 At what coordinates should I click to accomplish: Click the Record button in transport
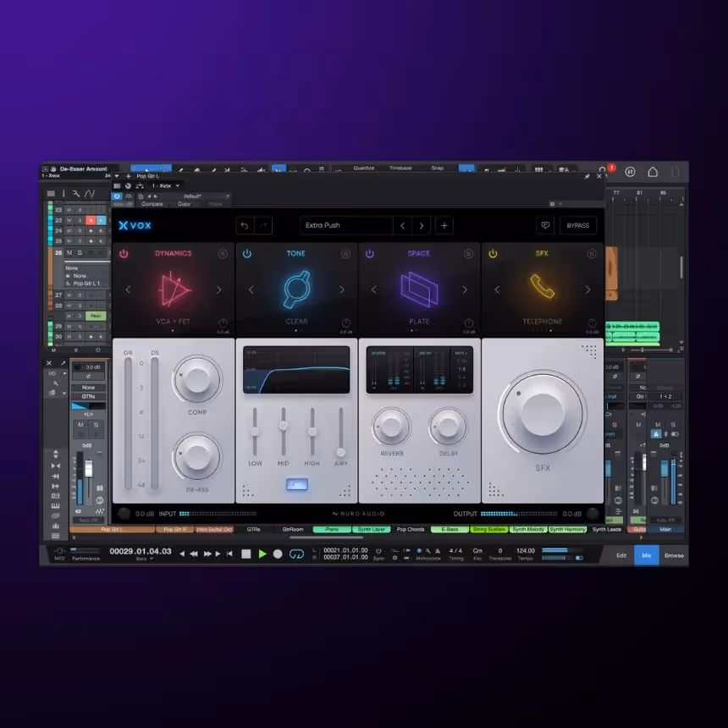[x=278, y=554]
